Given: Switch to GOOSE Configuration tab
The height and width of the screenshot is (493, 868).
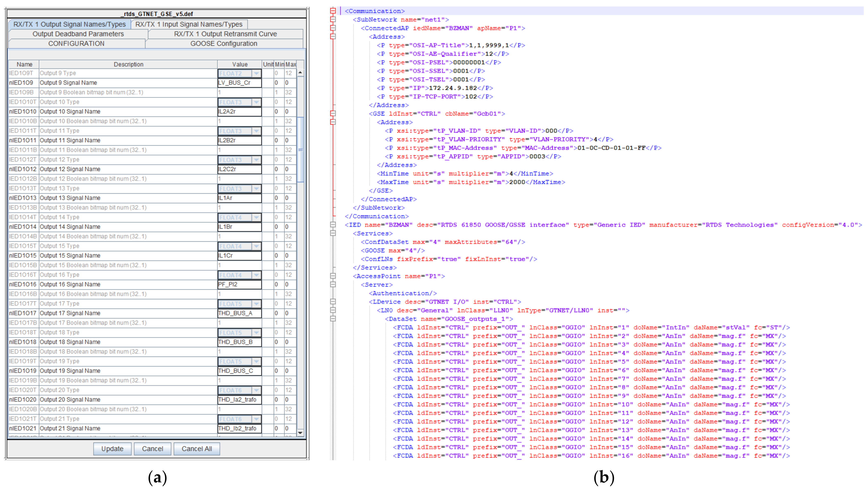Looking at the screenshot, I should point(224,43).
